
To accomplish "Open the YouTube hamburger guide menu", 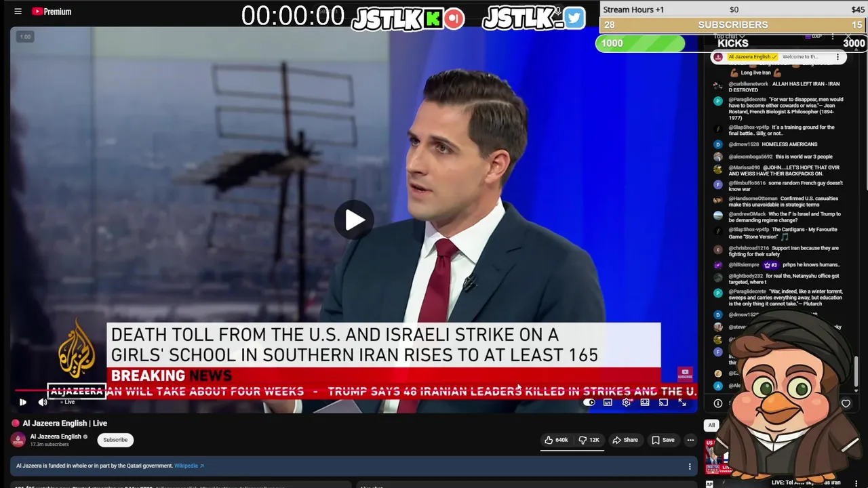I will [18, 12].
